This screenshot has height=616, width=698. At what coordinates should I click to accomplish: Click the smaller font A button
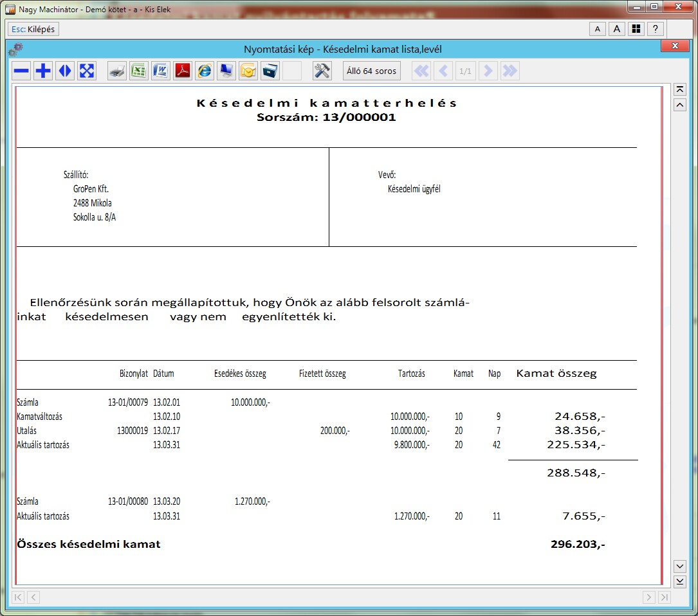coord(598,29)
